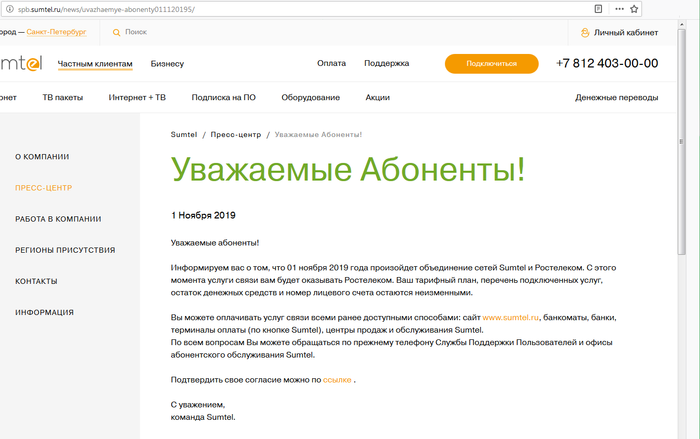700x439 pixels.
Task: Open the Поддержка menu item
Action: click(x=386, y=63)
